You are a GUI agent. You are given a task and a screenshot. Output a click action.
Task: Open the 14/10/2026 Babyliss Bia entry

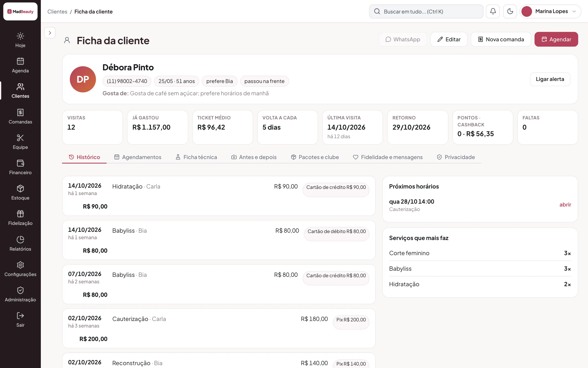(x=219, y=240)
